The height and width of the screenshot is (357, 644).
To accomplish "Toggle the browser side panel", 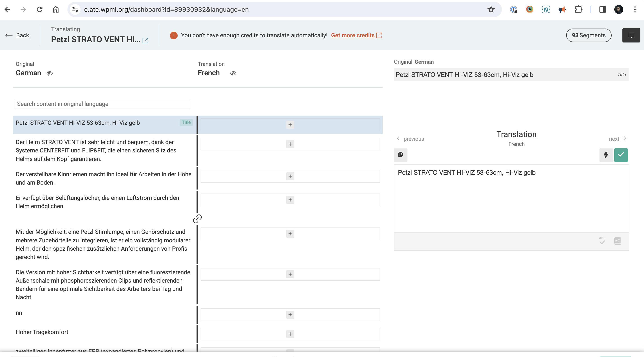I will [602, 9].
